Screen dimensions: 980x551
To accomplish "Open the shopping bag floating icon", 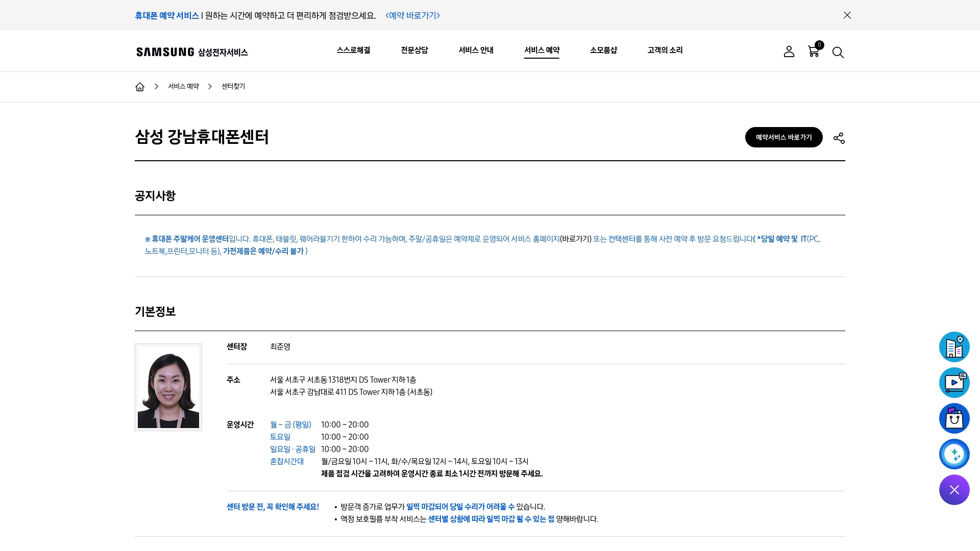I will [954, 418].
